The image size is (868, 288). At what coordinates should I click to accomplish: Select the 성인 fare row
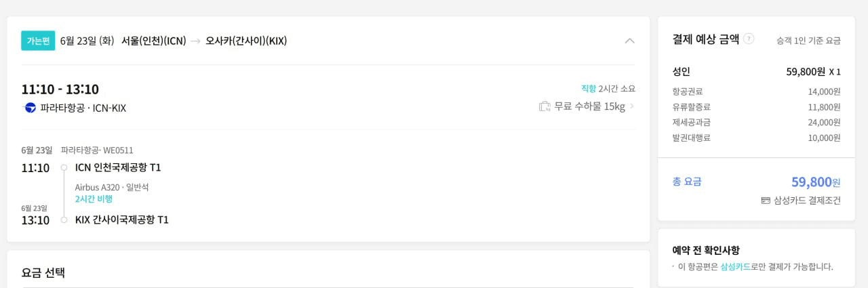756,72
